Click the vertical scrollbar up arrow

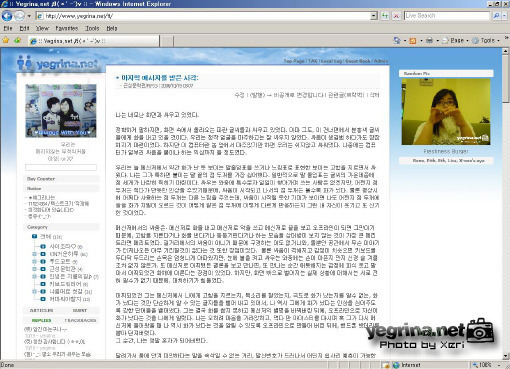pos(506,52)
